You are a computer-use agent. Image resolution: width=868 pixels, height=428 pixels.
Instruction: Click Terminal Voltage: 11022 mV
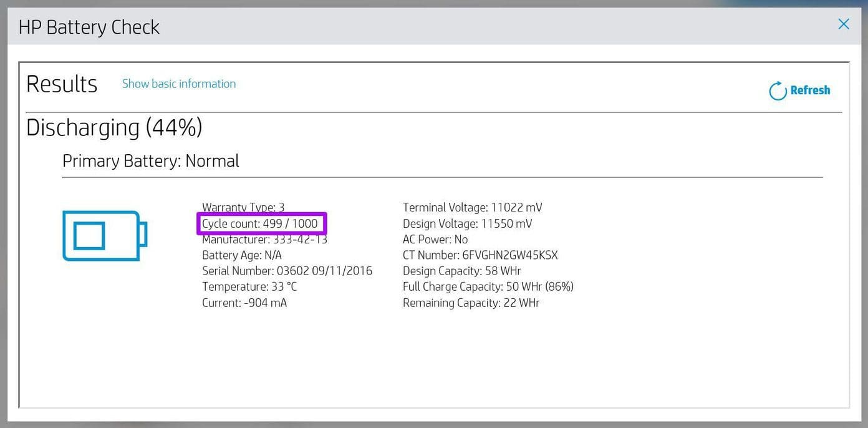(473, 207)
